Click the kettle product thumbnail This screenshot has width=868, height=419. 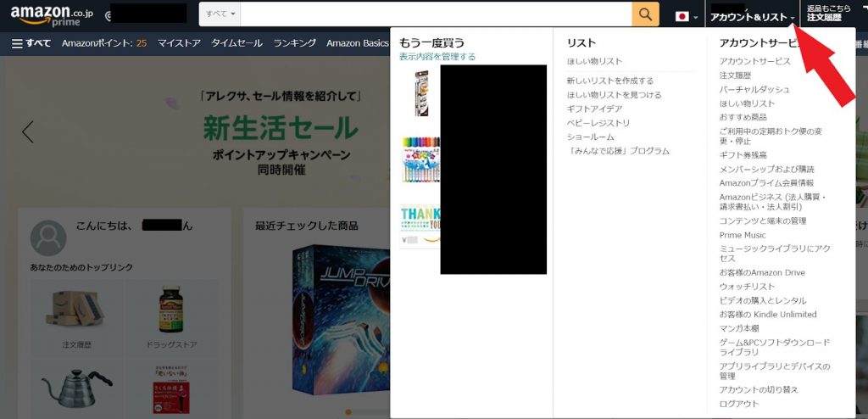pyautogui.click(x=76, y=388)
